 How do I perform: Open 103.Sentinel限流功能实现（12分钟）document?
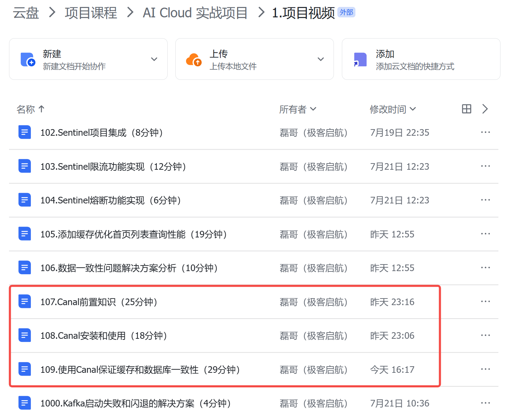click(x=113, y=167)
